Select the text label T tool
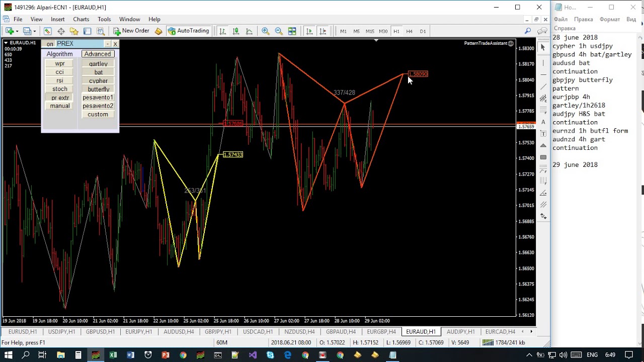Image resolution: width=644 pixels, height=362 pixels. (x=543, y=133)
